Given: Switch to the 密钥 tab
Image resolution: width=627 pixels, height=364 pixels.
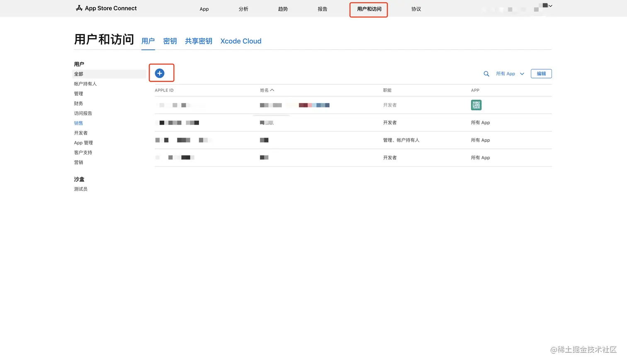Looking at the screenshot, I should click(x=170, y=41).
